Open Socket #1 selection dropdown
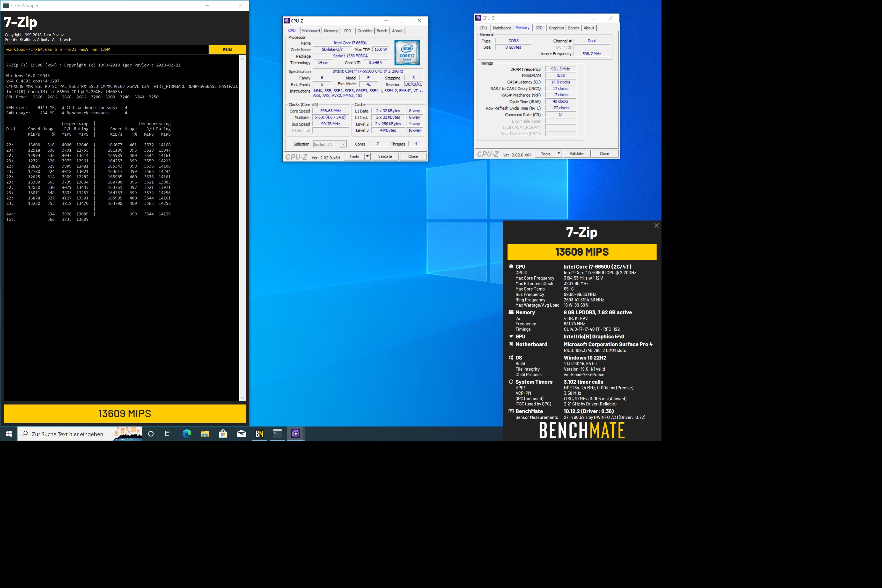The image size is (882, 588). 330,144
